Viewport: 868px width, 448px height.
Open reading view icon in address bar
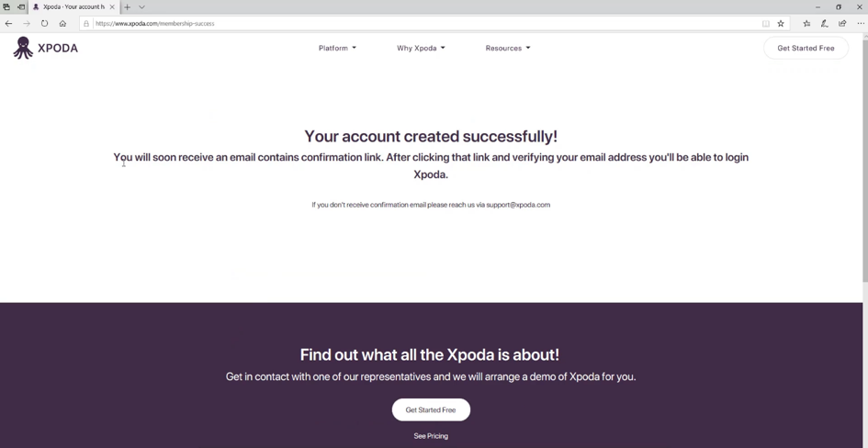pos(766,23)
